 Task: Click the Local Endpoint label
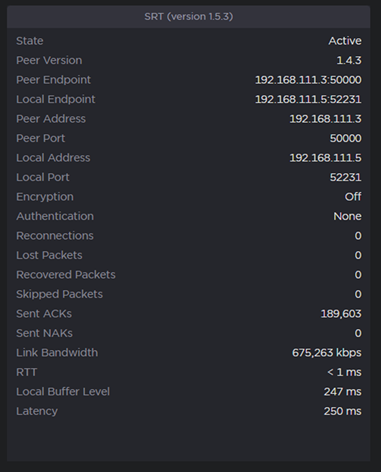point(56,99)
